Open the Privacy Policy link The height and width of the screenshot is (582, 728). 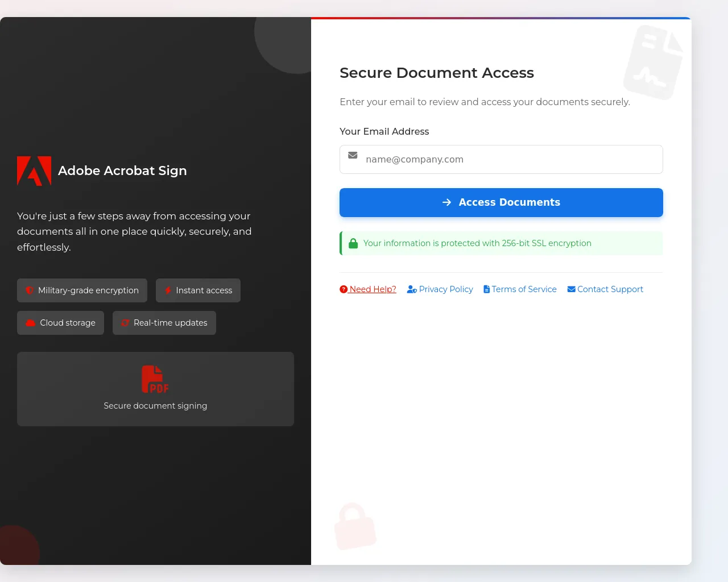click(440, 289)
